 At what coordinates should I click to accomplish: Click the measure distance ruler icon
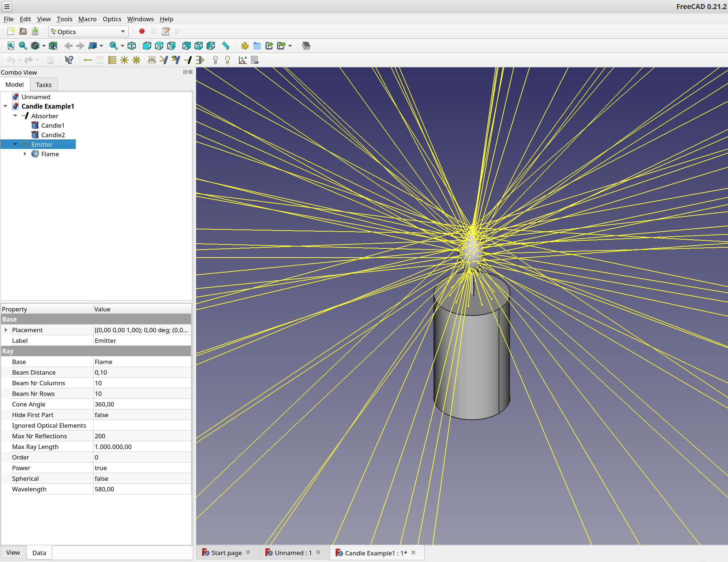225,46
